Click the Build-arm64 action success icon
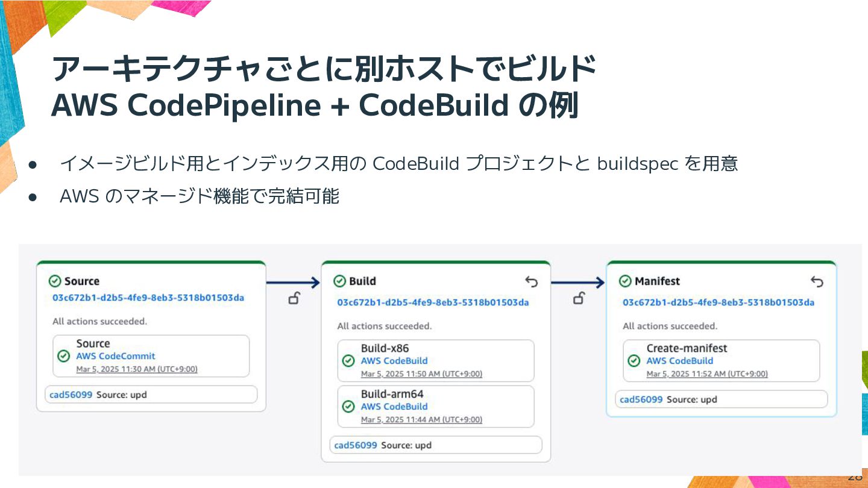 (348, 407)
